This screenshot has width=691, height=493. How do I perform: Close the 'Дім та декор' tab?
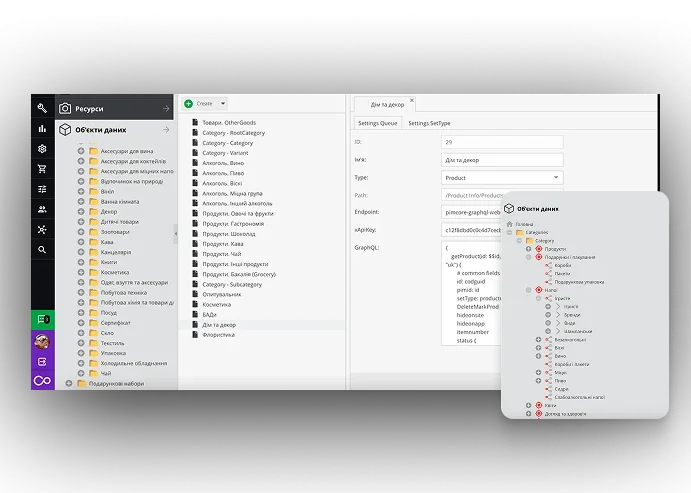(411, 102)
